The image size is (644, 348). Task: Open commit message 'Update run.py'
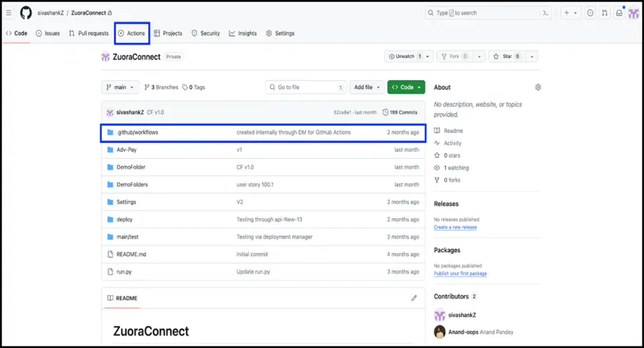point(253,272)
